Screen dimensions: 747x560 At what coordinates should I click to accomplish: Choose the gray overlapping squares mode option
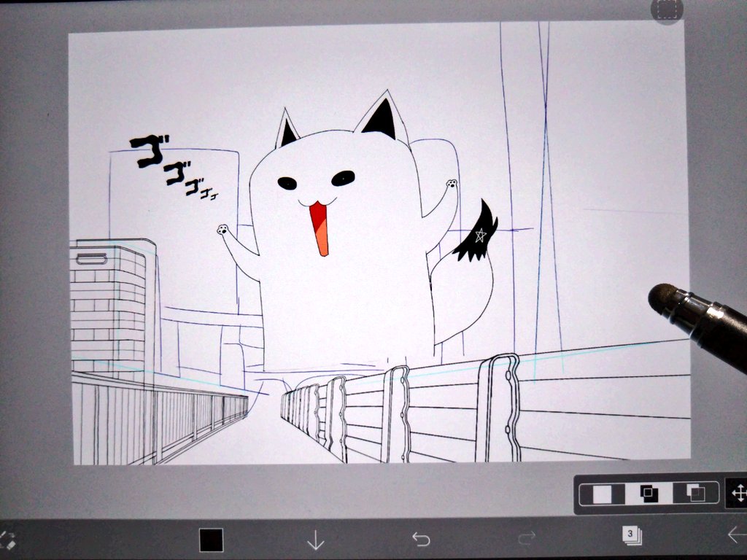click(x=695, y=493)
